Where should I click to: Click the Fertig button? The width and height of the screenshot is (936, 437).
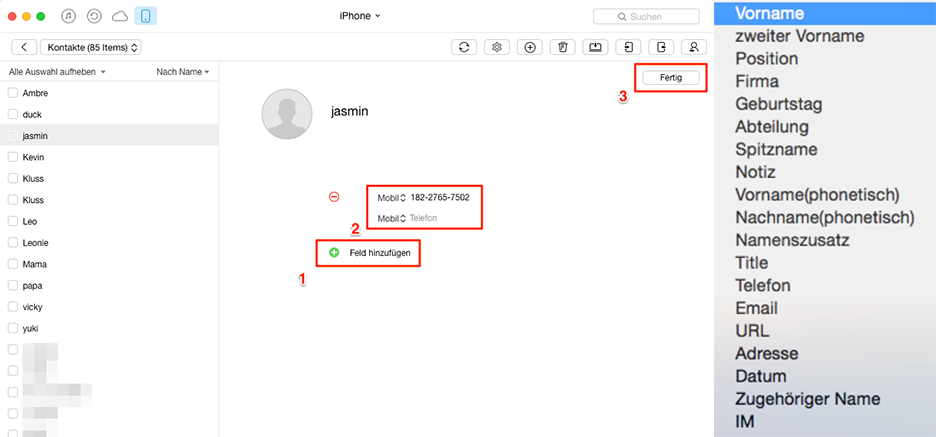(671, 78)
